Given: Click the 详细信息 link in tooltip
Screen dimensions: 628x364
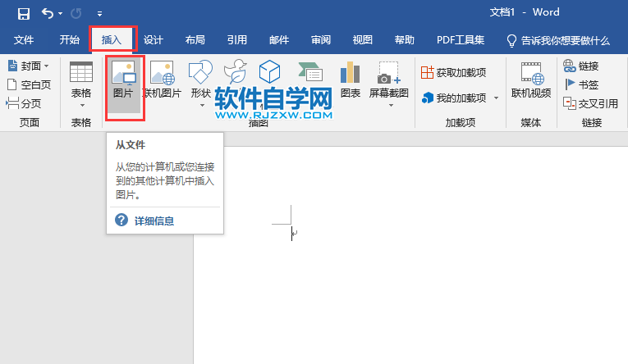Looking at the screenshot, I should pyautogui.click(x=153, y=221).
